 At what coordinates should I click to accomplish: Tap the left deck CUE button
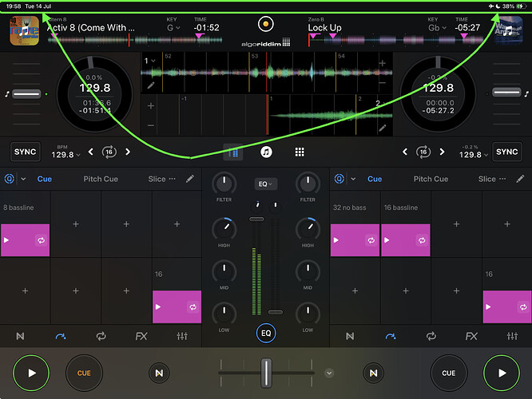point(84,373)
